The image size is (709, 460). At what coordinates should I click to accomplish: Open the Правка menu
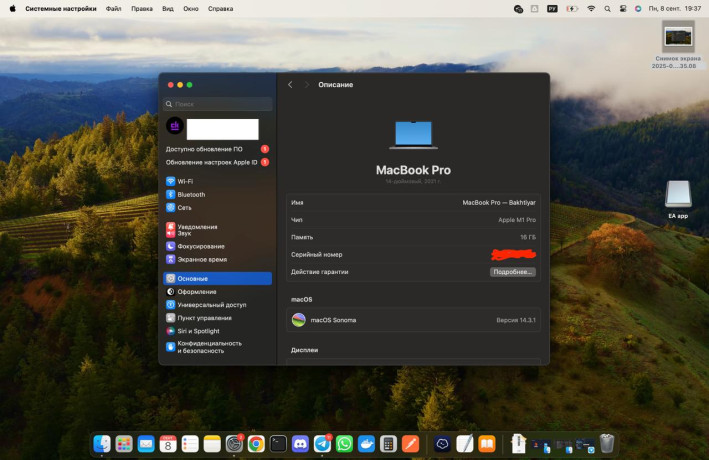tap(142, 9)
